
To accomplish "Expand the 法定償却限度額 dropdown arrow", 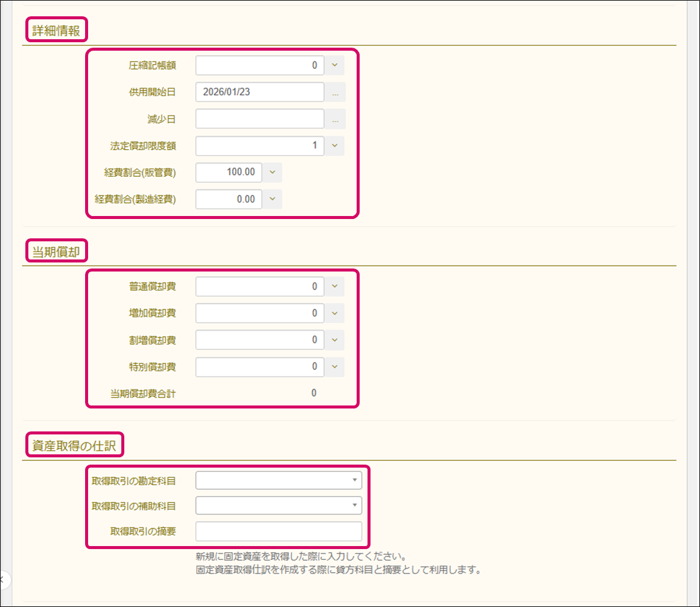I will (335, 145).
